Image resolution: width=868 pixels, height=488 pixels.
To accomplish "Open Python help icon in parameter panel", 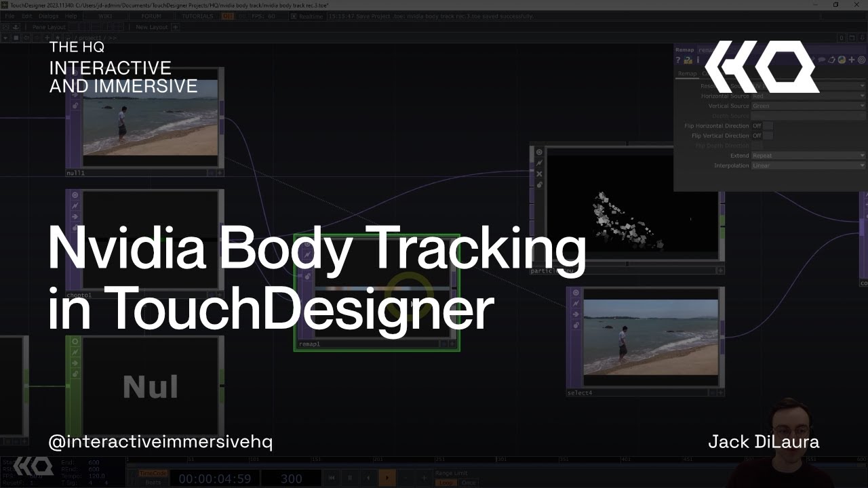I will (688, 60).
